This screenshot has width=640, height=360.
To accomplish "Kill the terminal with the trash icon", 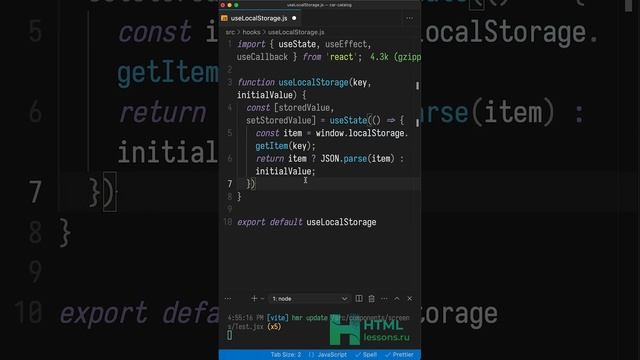I will [x=371, y=299].
